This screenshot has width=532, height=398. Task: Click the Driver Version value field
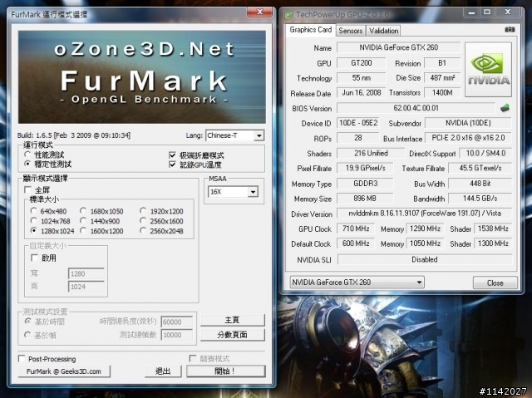pyautogui.click(x=425, y=214)
